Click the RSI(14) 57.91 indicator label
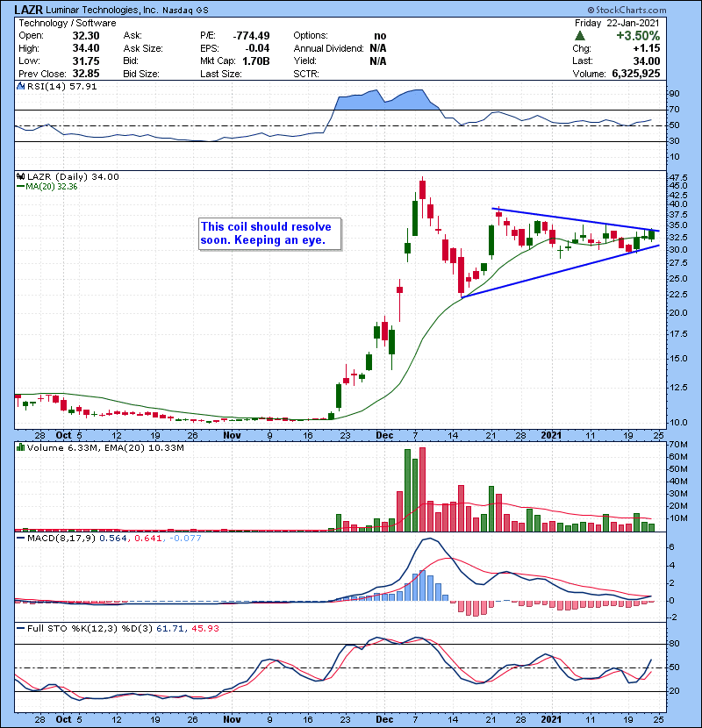This screenshot has width=702, height=728. 61,86
